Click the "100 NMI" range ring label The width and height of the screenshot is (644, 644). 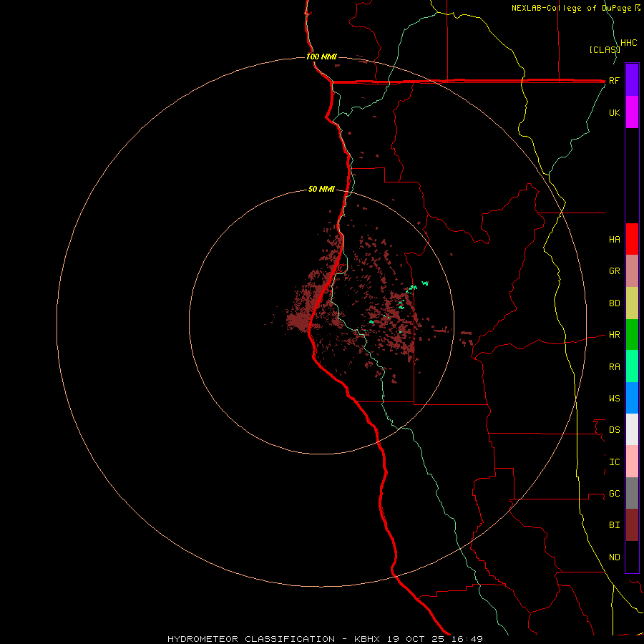pyautogui.click(x=321, y=57)
